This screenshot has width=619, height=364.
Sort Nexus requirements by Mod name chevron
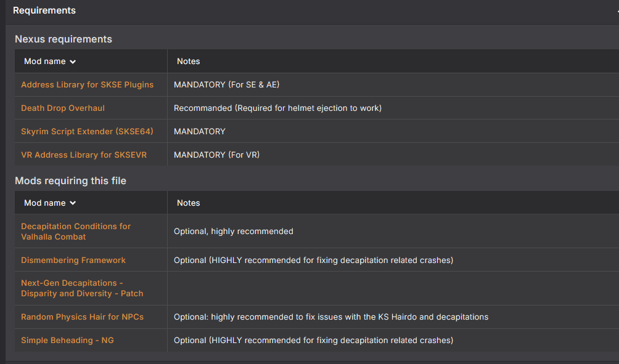73,62
